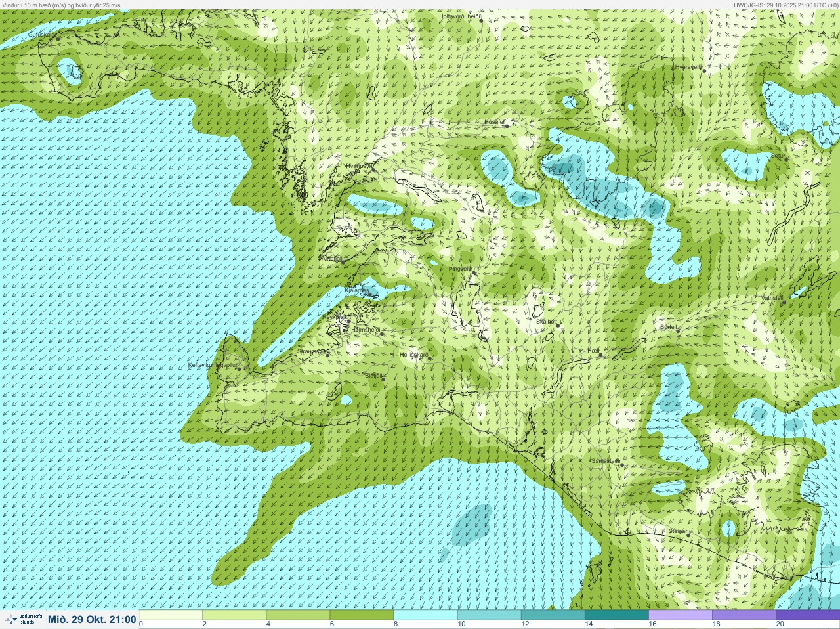Click the 14–16 m/s legend color
Viewport: 840px width, 629px height.
tap(616, 615)
